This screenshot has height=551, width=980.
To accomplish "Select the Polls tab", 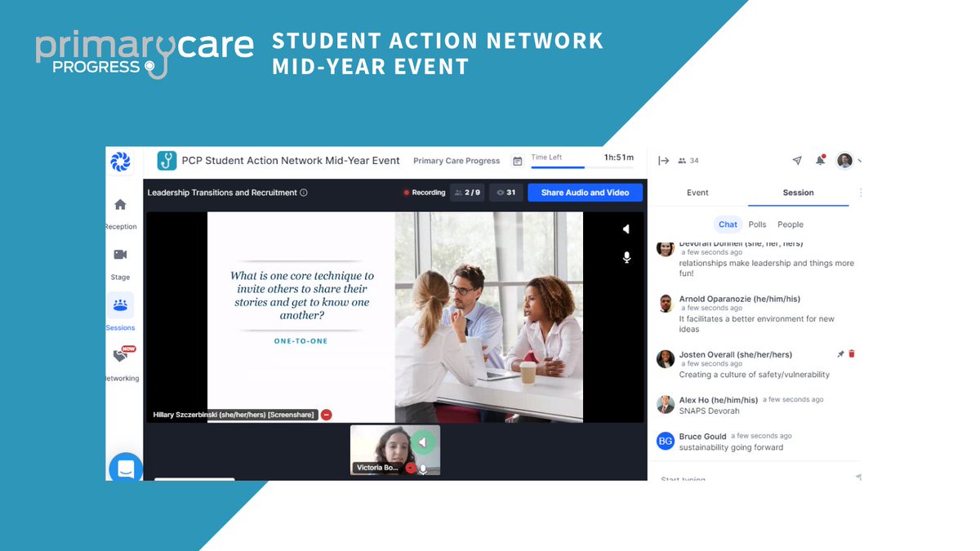I will point(757,224).
